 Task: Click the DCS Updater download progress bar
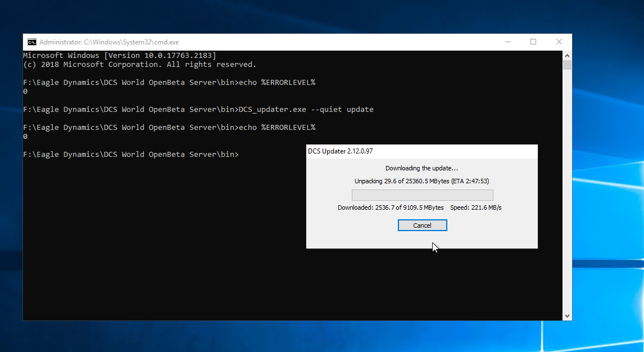(422, 195)
